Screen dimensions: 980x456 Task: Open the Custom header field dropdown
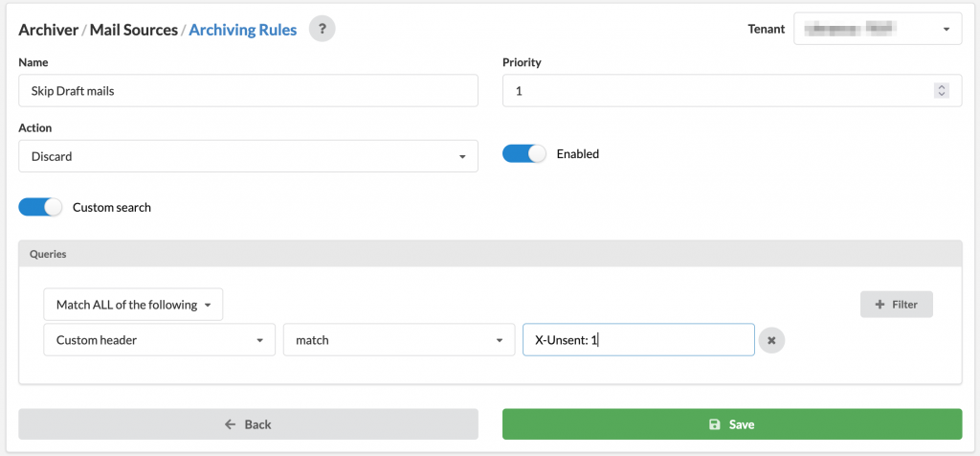(160, 340)
